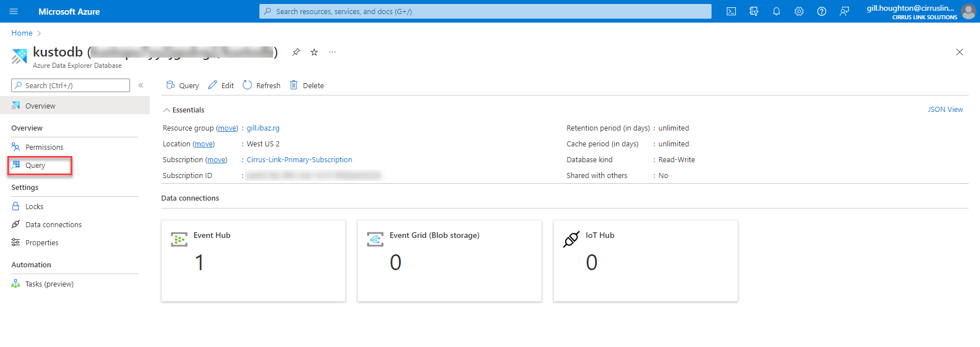980x347 pixels.
Task: Click the top search resources field
Action: coord(485,11)
